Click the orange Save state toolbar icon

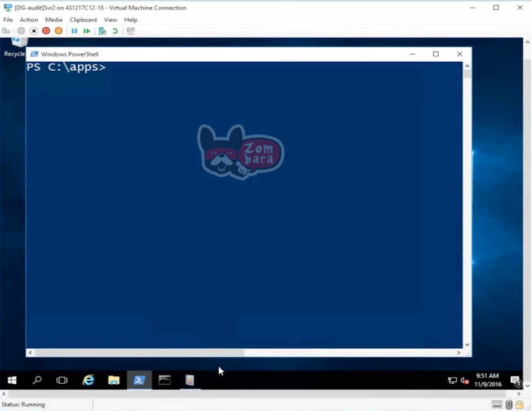59,31
